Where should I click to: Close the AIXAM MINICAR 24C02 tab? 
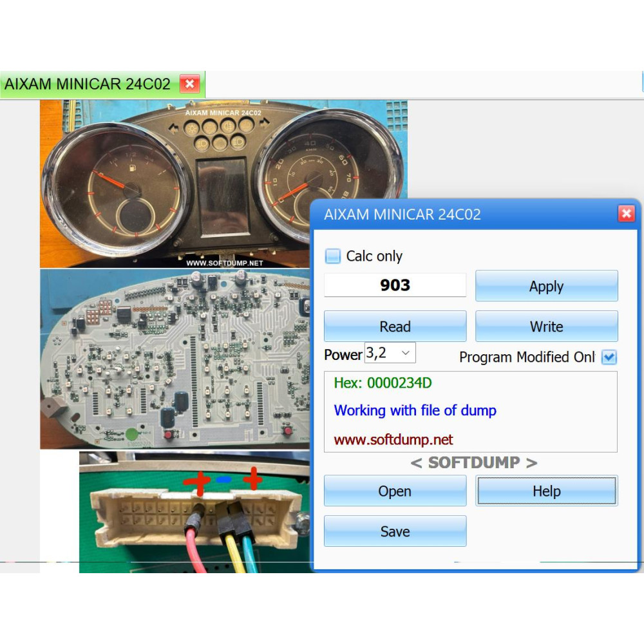coord(190,84)
